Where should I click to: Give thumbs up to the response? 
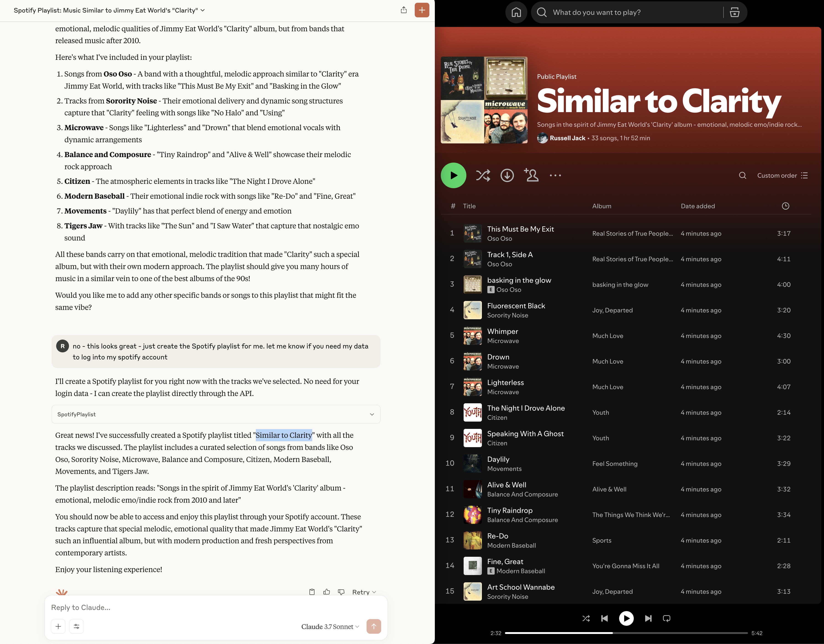(326, 592)
